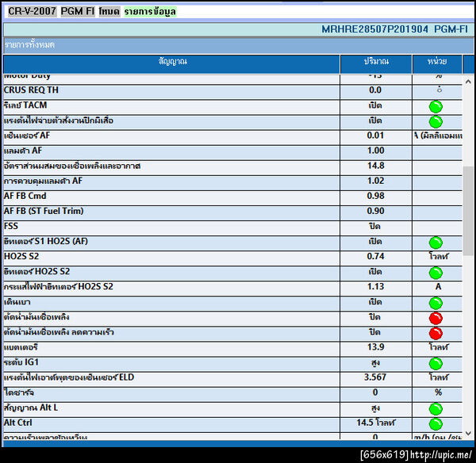Open รายการข้อมูล breadcrumb tab
Image resolution: width=476 pixels, height=463 pixels.
coord(150,12)
